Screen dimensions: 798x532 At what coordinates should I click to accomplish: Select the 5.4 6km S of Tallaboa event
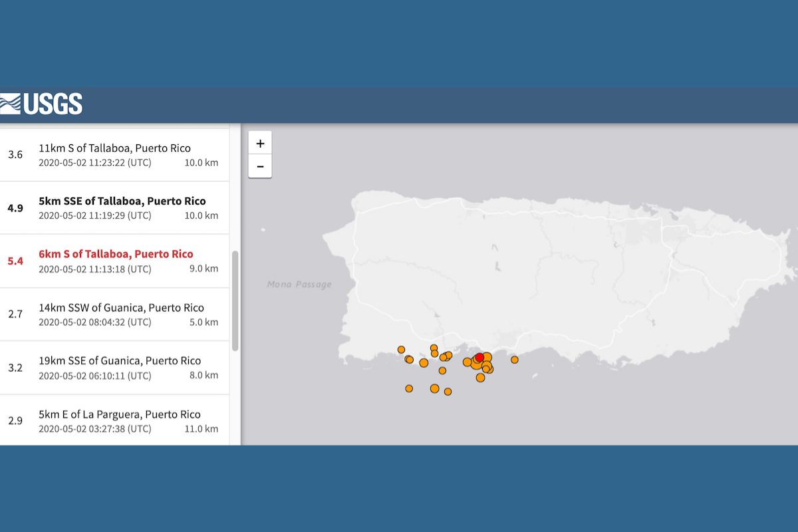[114, 261]
